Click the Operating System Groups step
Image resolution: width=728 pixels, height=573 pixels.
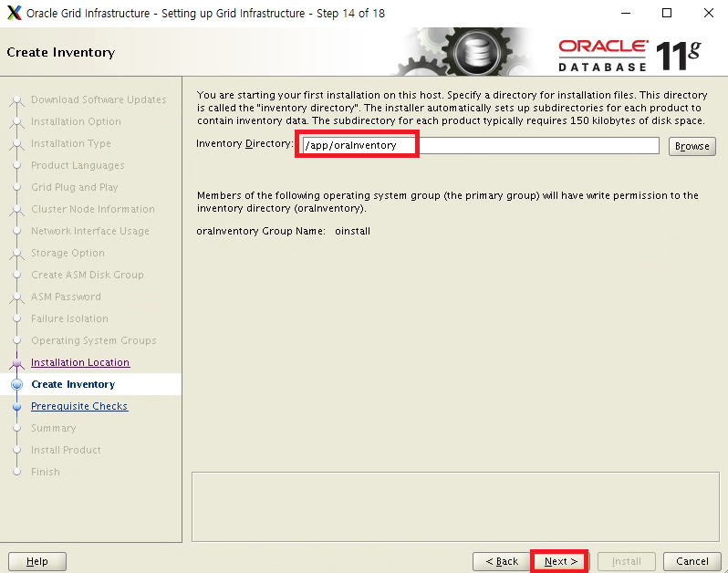[94, 340]
